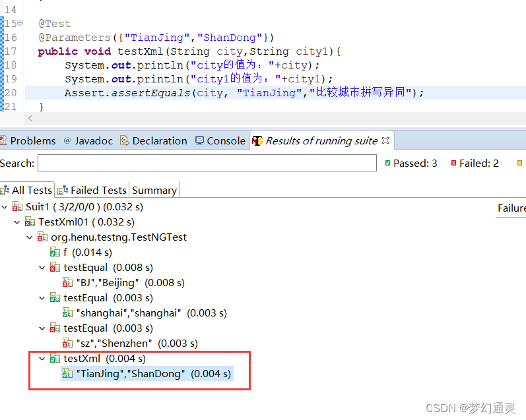Viewport: 526px width, 420px height.
Task: Collapse the testEqual node above "sz","Shenzhen"
Action: click(x=42, y=328)
